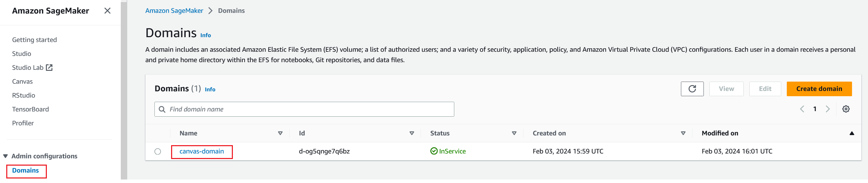Screen dimensions: 868x183
Task: Click the Find domain name search field
Action: pyautogui.click(x=309, y=109)
